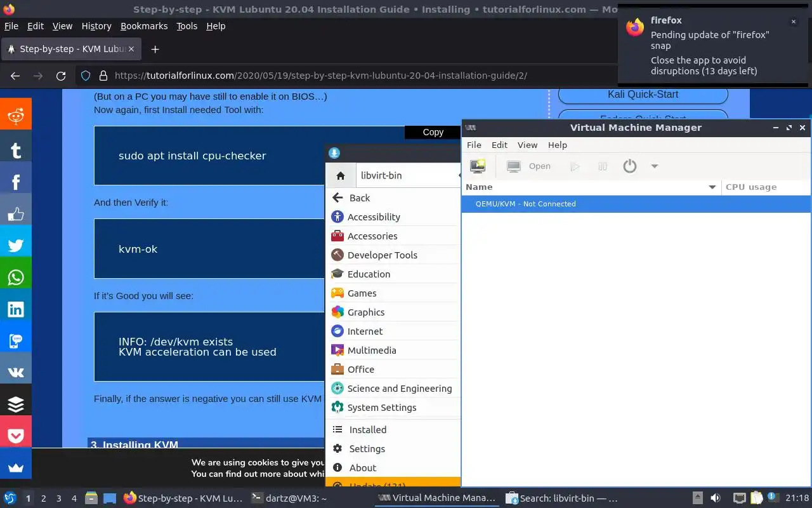Show site tracking protection shield info
The height and width of the screenshot is (508, 812).
[x=86, y=76]
